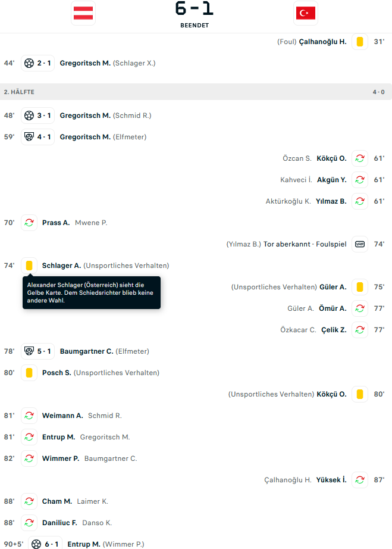Click player name Yüksek İ.
392x549 pixels.
click(331, 480)
